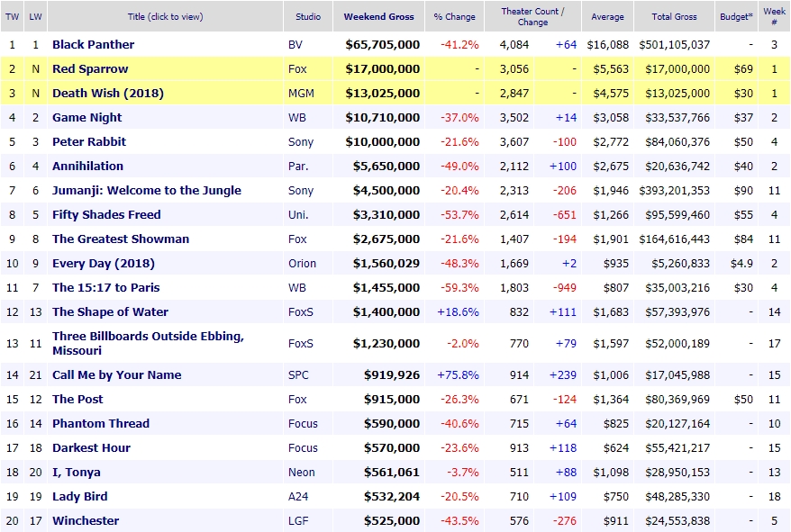Select Winchester's $24,553,838 total gross
This screenshot has height=532, width=791.
pos(677,521)
